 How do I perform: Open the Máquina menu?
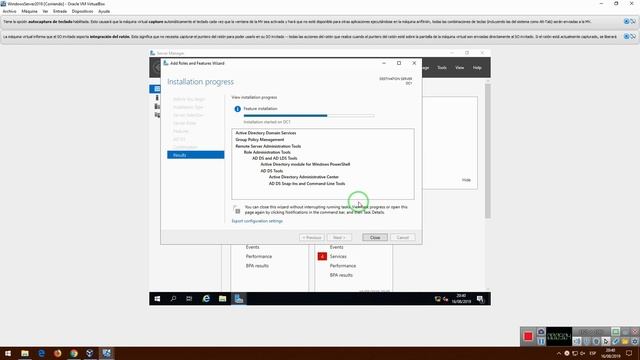29,11
